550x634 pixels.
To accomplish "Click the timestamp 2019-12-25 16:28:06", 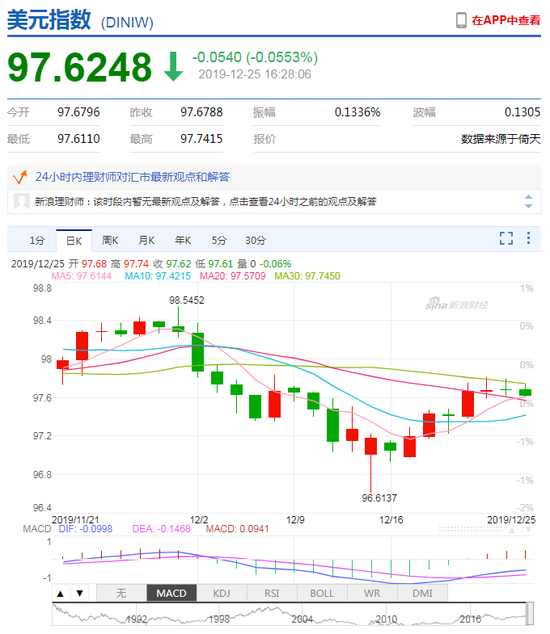I will pyautogui.click(x=255, y=74).
